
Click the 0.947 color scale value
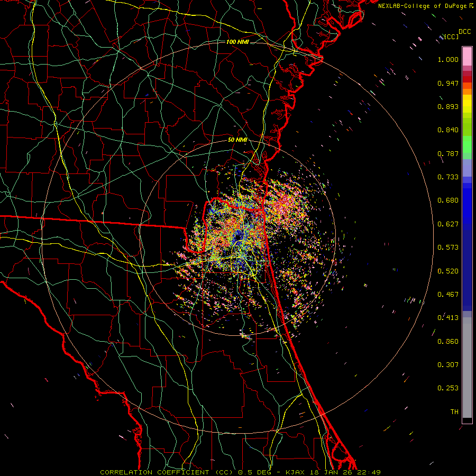click(448, 83)
